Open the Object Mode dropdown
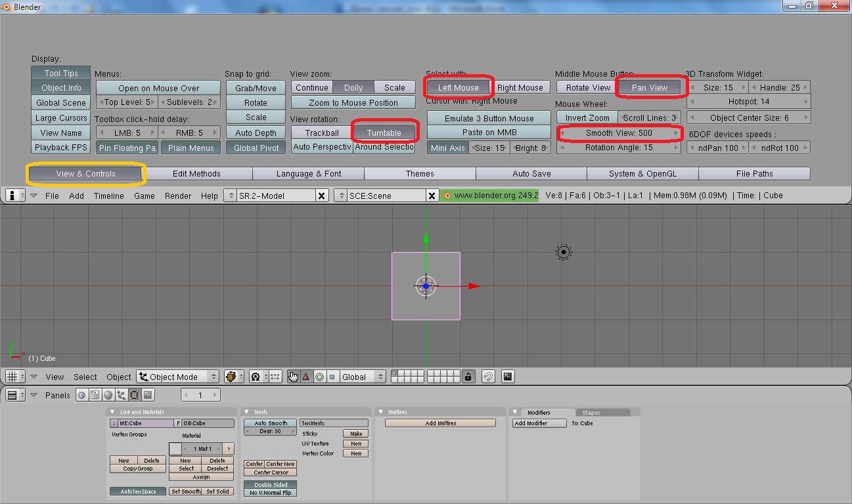 178,377
